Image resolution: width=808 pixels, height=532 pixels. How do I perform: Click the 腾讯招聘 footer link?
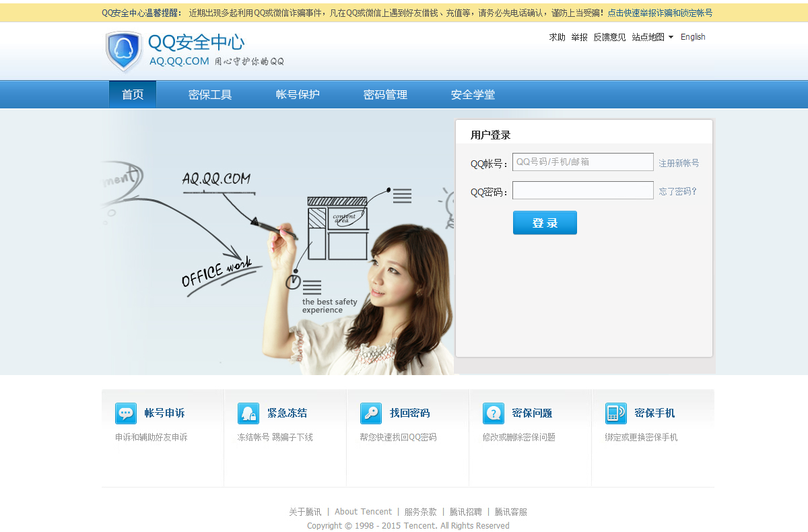pyautogui.click(x=466, y=512)
